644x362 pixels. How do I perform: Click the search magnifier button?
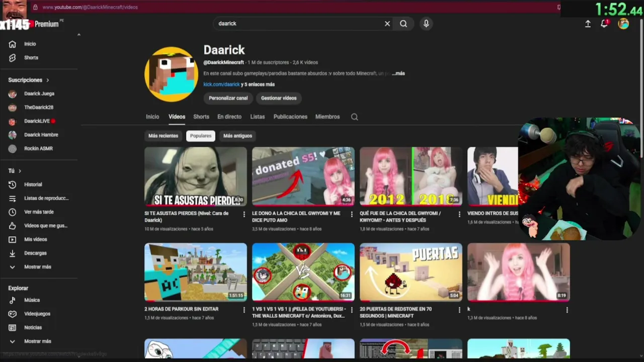click(404, 24)
